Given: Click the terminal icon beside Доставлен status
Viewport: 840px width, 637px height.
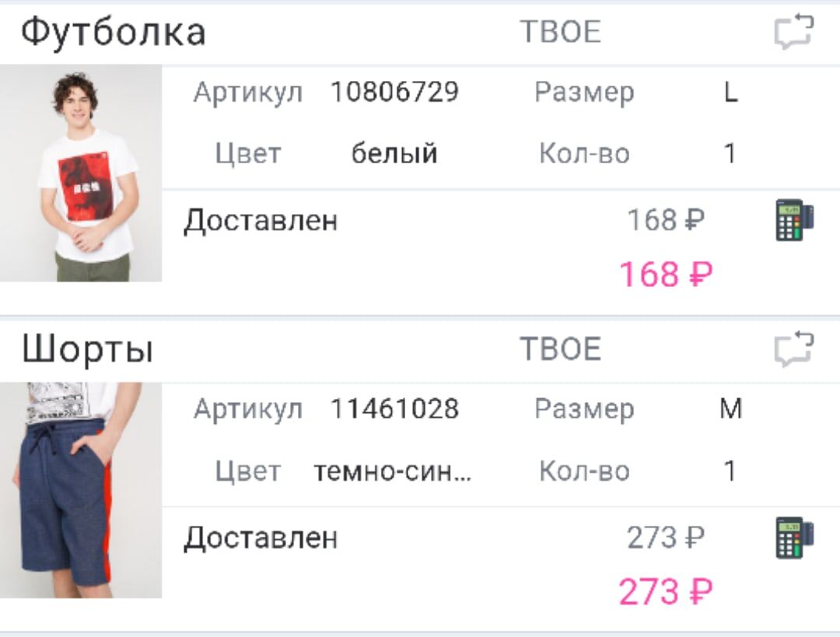Looking at the screenshot, I should (x=792, y=220).
